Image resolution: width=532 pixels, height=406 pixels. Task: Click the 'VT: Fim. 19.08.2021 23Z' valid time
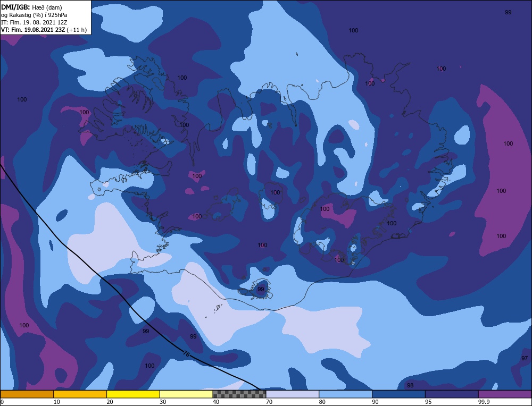click(33, 30)
